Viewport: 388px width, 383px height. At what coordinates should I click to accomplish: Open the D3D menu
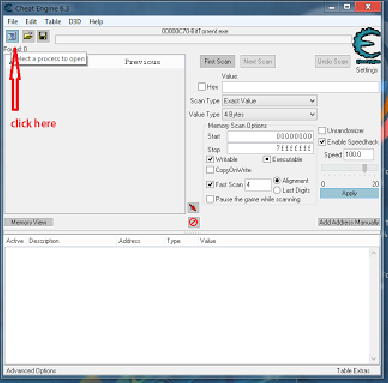pyautogui.click(x=75, y=22)
